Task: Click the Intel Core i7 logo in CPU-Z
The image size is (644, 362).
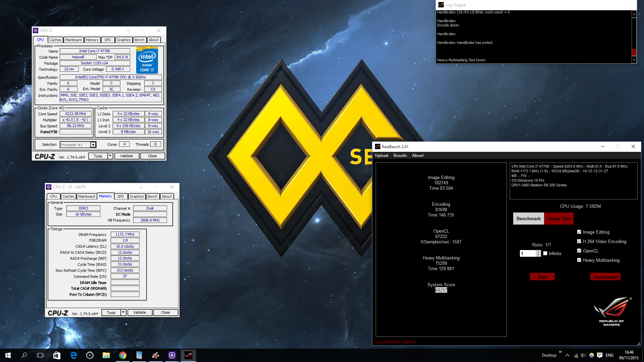Action: [x=147, y=60]
